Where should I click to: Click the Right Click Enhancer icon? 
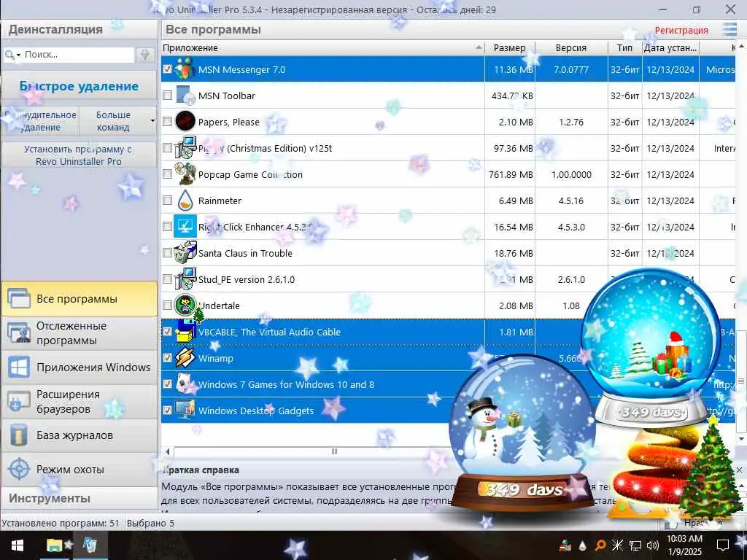pyautogui.click(x=185, y=227)
